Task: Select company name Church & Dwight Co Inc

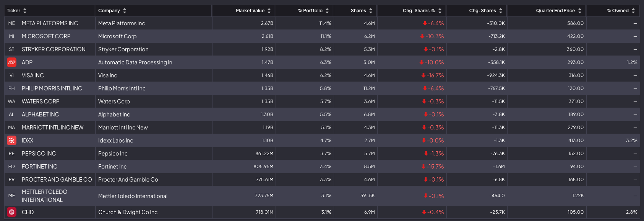Action: [128, 212]
